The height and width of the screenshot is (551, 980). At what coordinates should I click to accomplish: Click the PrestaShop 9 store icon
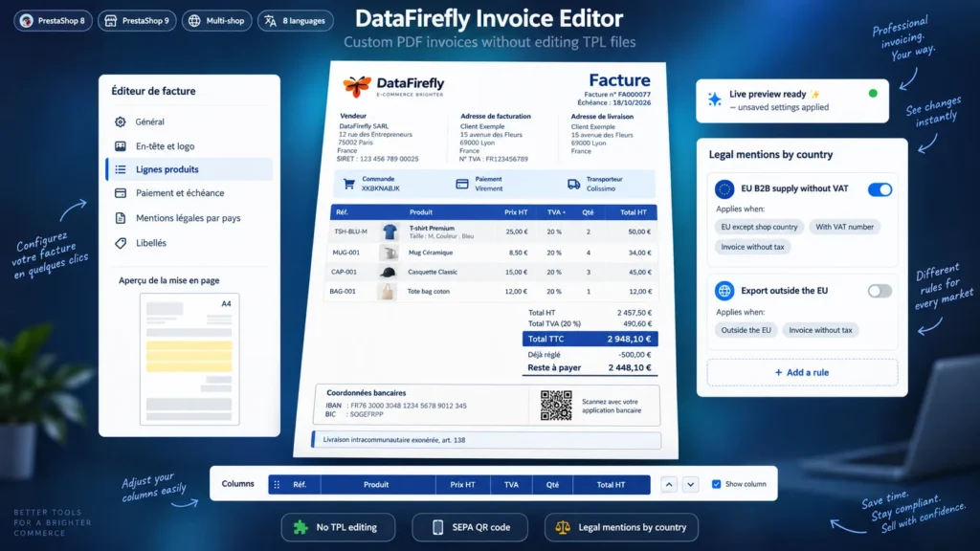point(111,21)
